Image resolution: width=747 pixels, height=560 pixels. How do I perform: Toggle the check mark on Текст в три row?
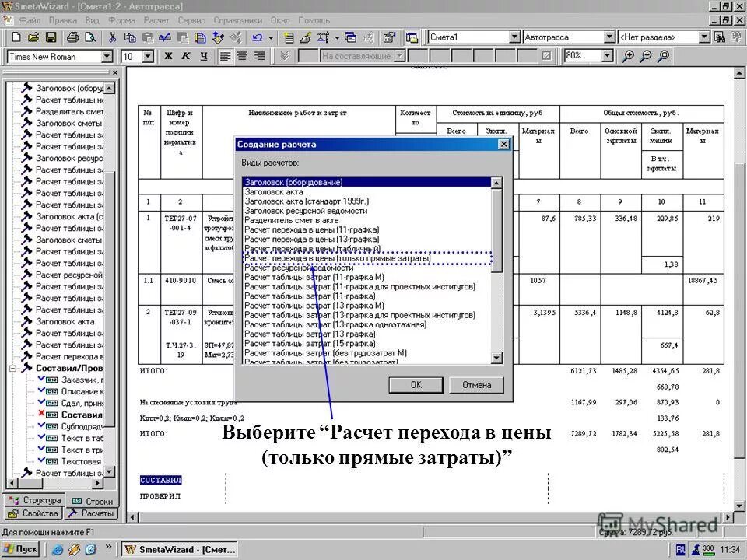41,450
